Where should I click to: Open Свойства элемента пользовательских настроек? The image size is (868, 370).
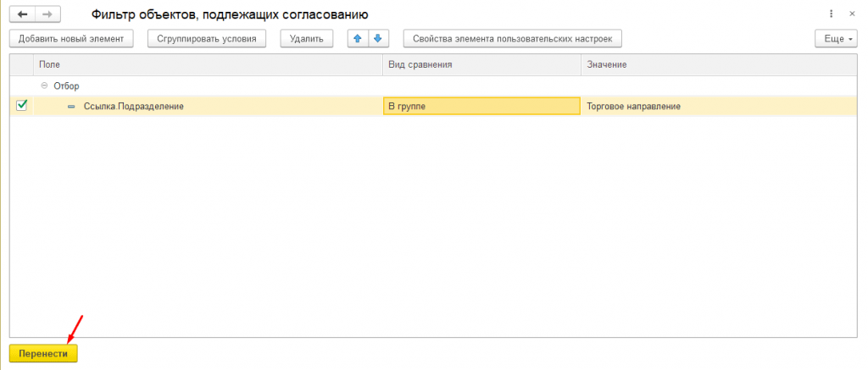pos(513,39)
